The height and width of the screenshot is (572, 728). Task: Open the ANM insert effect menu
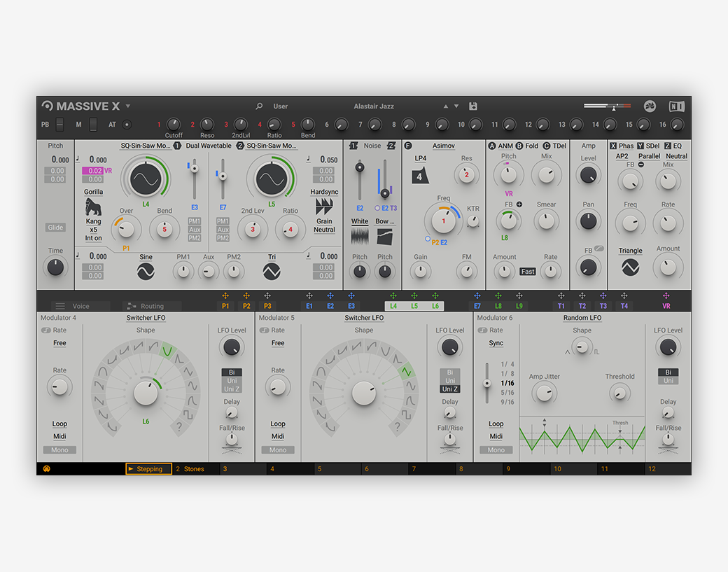[x=505, y=146]
